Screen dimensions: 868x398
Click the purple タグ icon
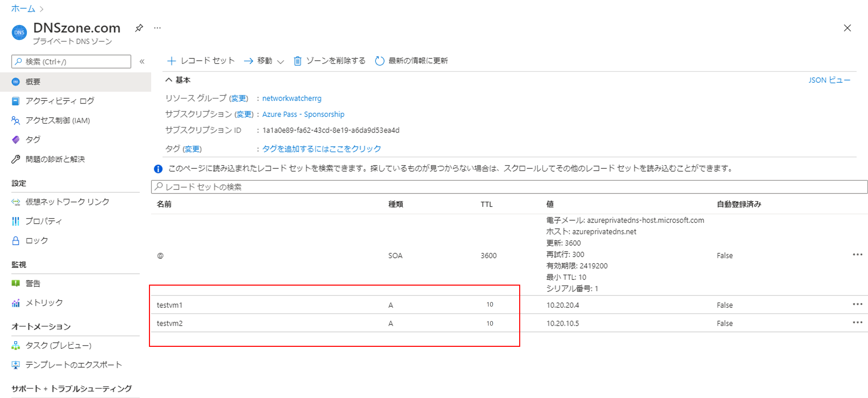(x=15, y=139)
